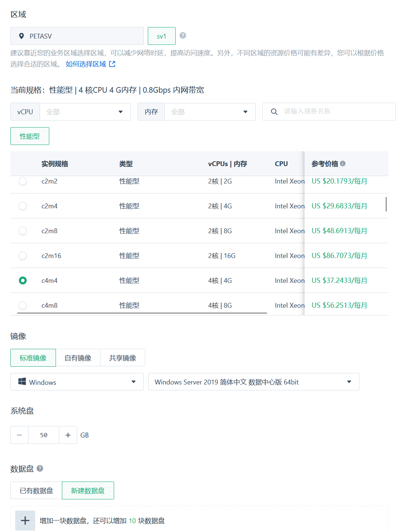Click the info icon beside 参考价格
This screenshot has width=399, height=532.
[x=343, y=163]
